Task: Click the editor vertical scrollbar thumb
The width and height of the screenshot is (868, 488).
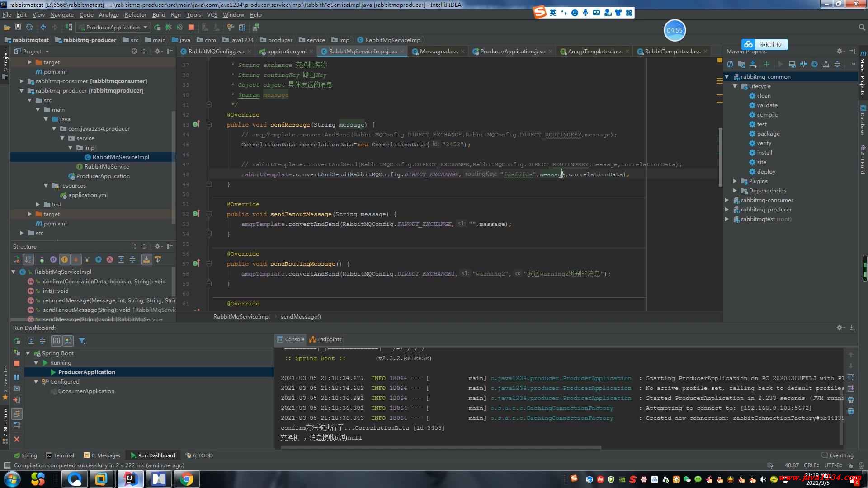Action: pyautogui.click(x=720, y=157)
